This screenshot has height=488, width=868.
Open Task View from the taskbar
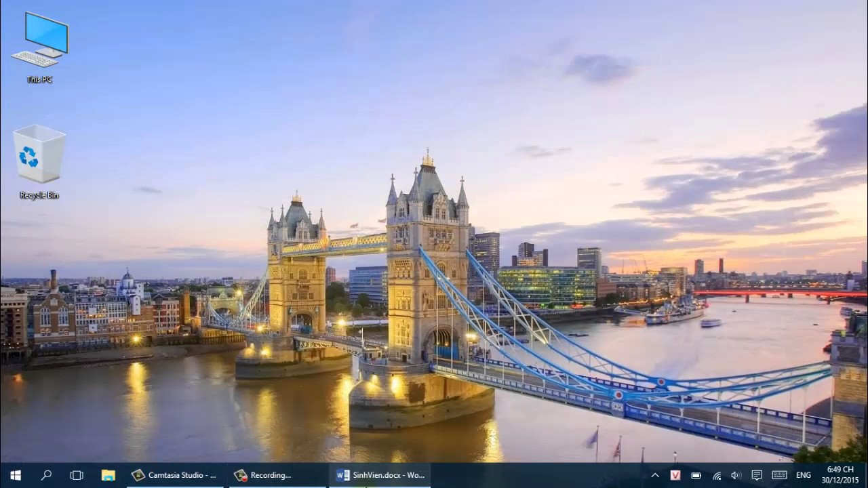tap(77, 475)
